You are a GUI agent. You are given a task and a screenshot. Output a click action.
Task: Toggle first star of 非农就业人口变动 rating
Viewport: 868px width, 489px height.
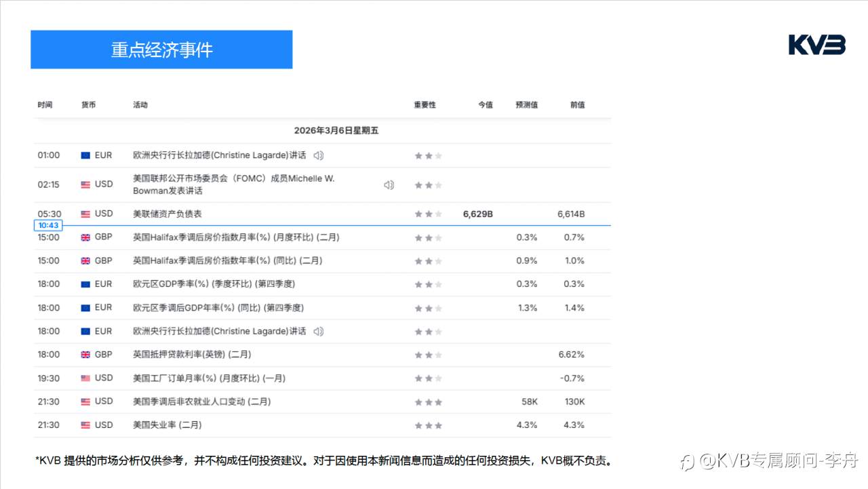(417, 402)
